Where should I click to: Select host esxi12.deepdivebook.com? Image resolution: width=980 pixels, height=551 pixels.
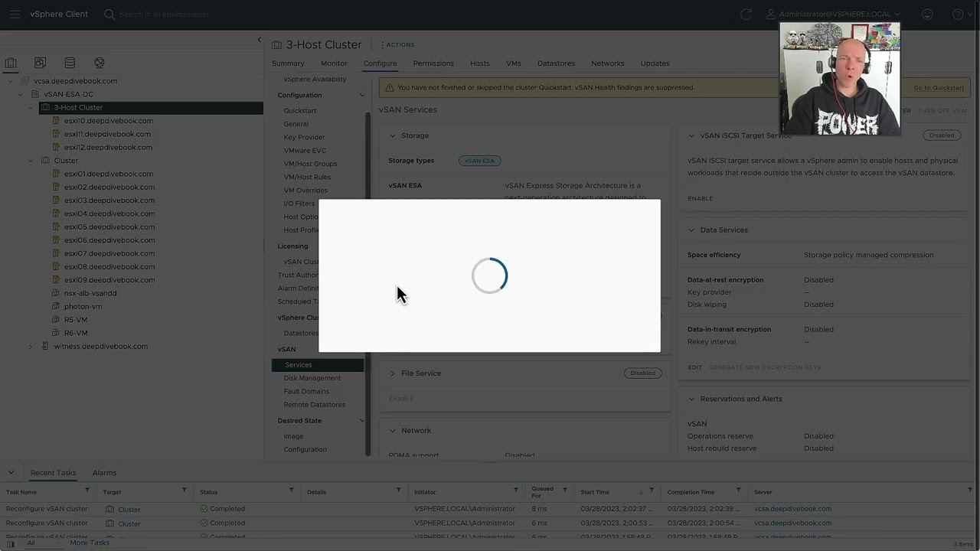(x=108, y=147)
